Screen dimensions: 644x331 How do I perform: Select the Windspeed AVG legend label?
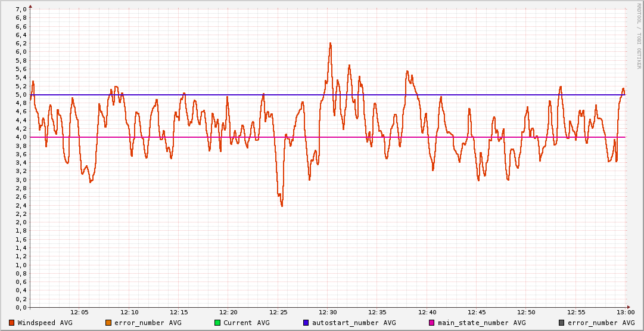[45, 323]
